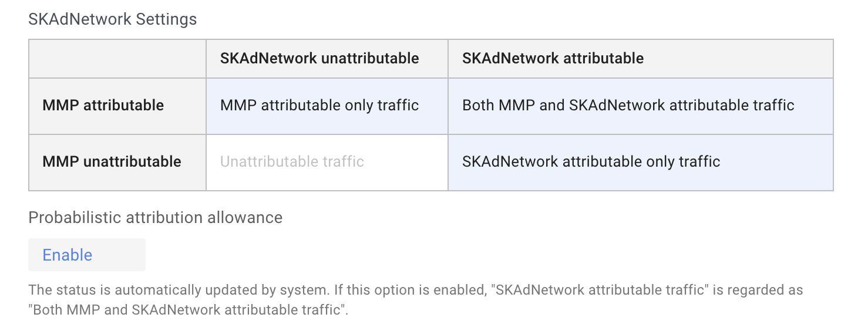This screenshot has height=331, width=868.
Task: Click the "MMP attributable" row header
Action: [x=117, y=106]
